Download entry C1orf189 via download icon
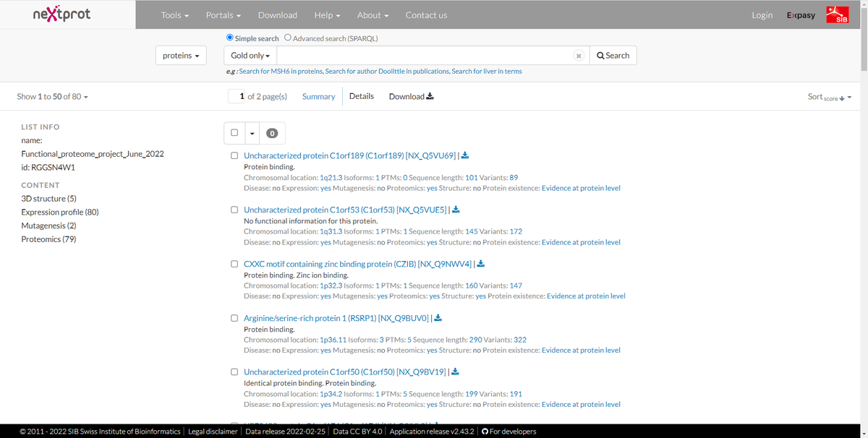Viewport: 868px width, 438px height. point(465,155)
